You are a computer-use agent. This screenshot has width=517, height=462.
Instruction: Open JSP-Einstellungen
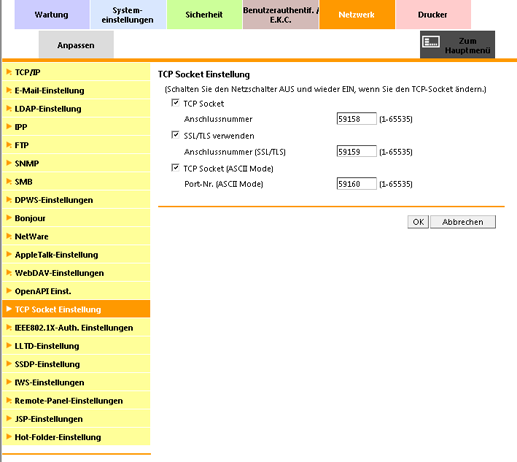tap(76, 419)
